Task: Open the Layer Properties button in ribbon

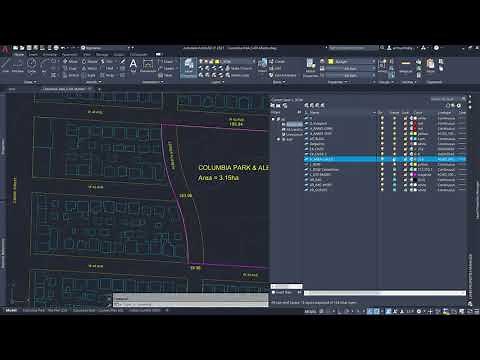Action: [188, 67]
